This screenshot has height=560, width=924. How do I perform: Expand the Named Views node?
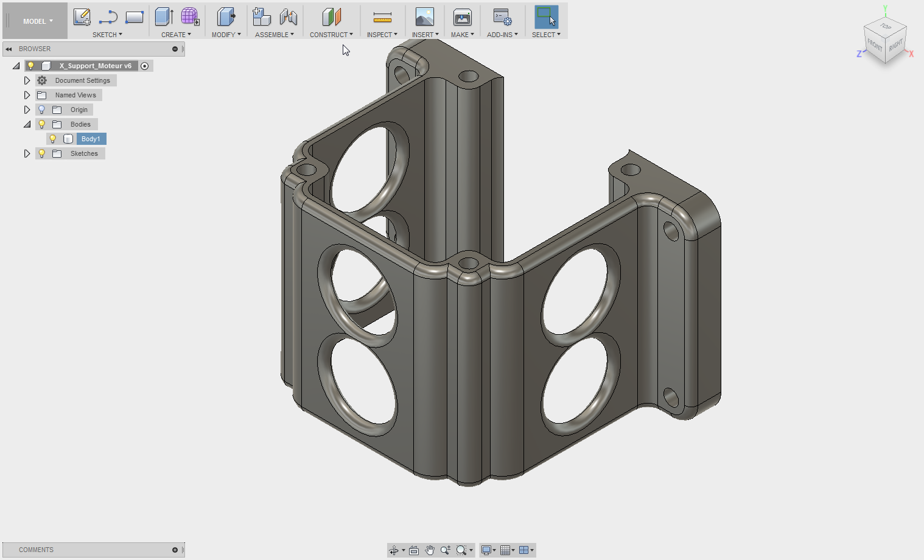[27, 95]
